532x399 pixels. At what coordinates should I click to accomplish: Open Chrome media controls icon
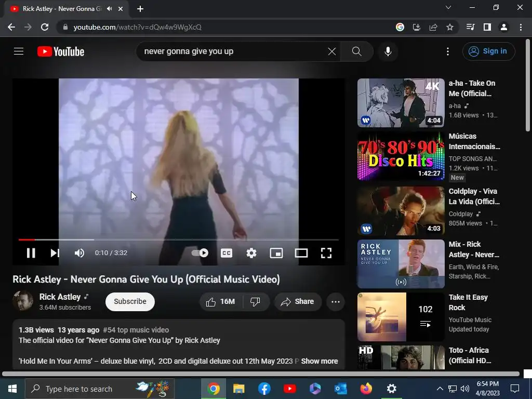point(470,27)
